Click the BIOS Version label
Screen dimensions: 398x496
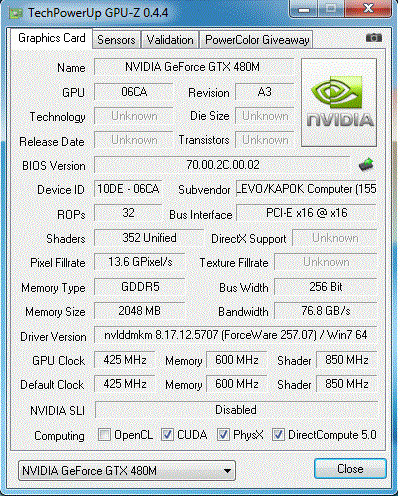click(54, 166)
